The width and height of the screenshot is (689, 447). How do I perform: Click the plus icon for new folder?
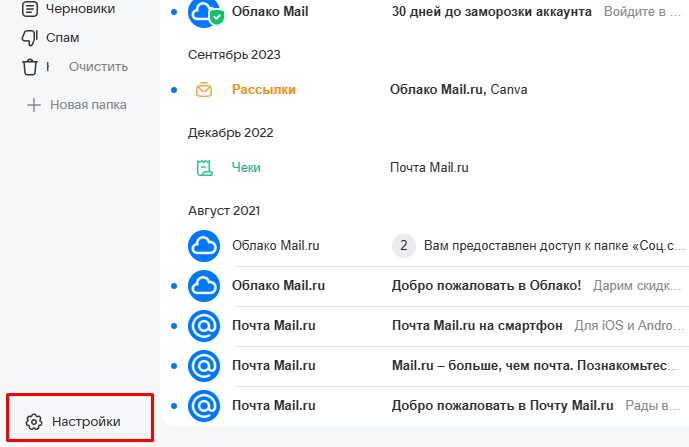tap(34, 105)
